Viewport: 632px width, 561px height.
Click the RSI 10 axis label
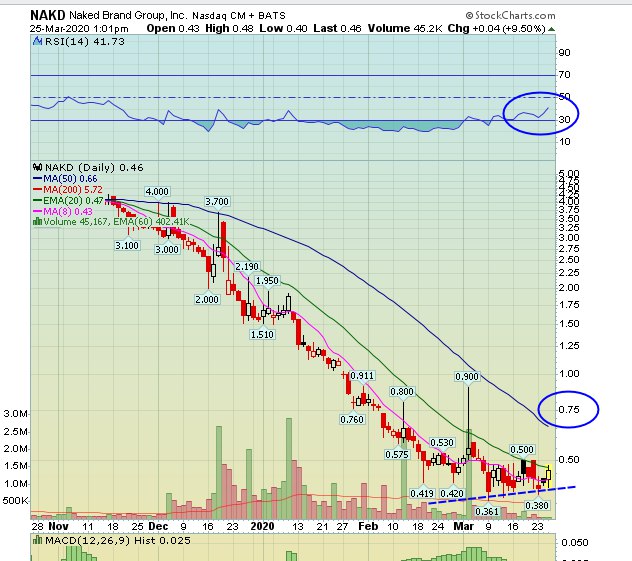point(564,141)
